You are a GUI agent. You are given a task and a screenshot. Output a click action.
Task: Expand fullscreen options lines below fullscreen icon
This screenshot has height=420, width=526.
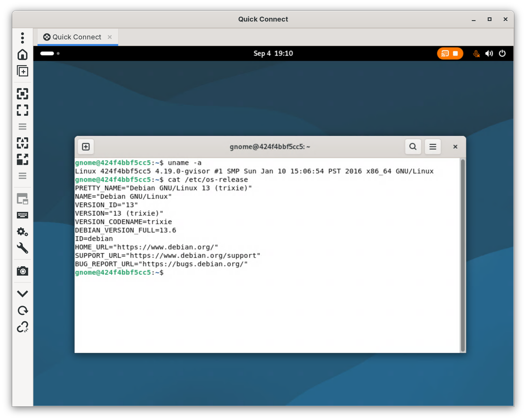(x=23, y=127)
